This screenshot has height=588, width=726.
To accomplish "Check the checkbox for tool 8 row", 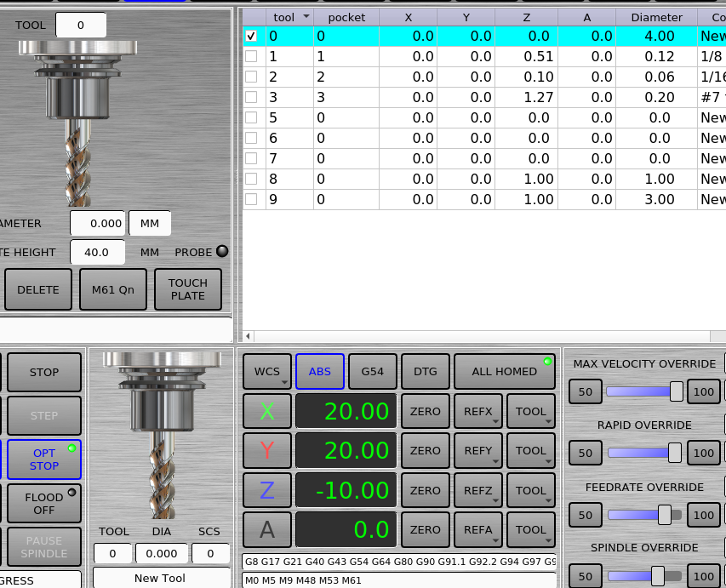I will coord(251,179).
